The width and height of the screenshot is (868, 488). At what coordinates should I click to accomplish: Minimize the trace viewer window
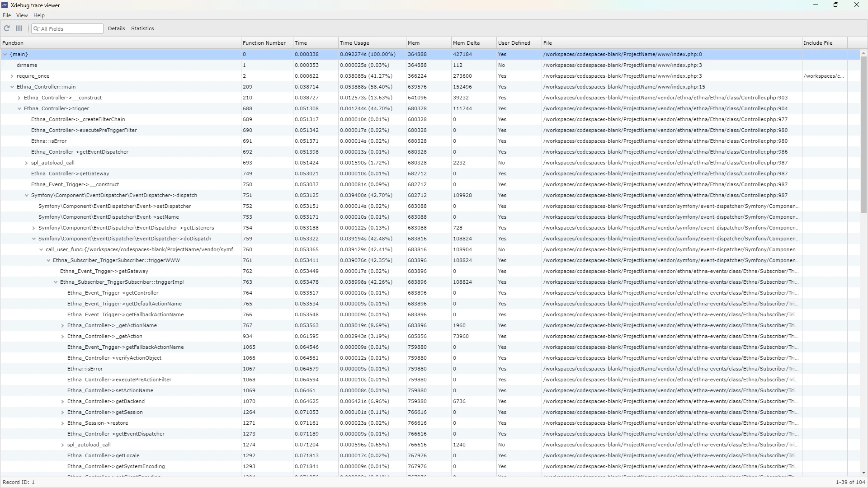point(815,5)
